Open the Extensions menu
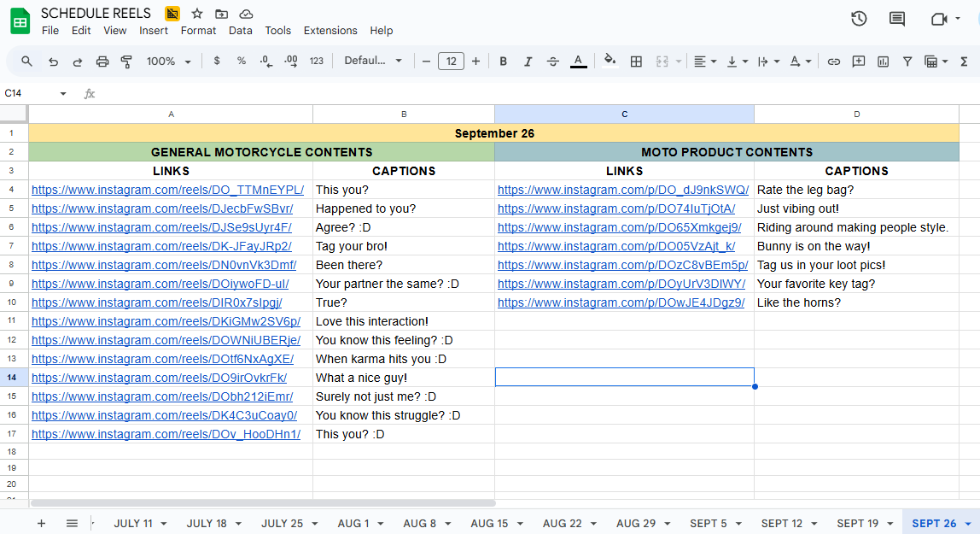The height and width of the screenshot is (534, 980). point(330,31)
